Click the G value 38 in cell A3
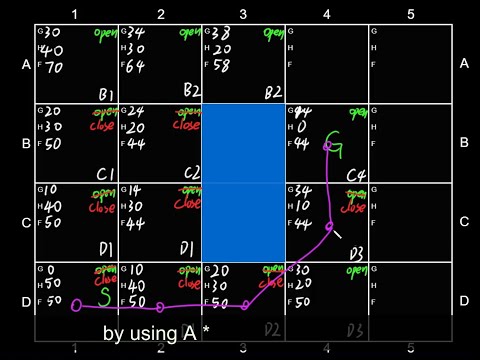480x360 pixels. tap(221, 33)
